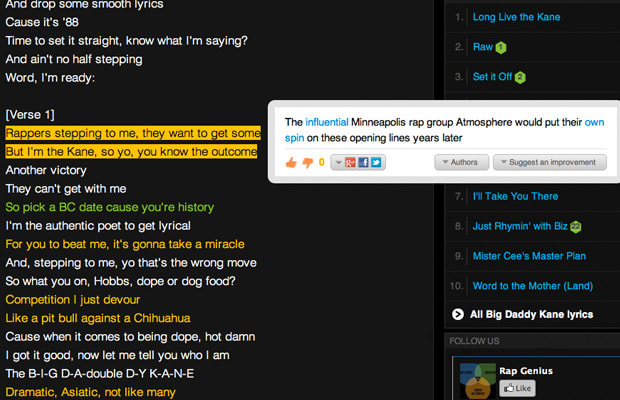Open annotation for 'Dramatic, Asiatic, not like many'

pos(91,392)
